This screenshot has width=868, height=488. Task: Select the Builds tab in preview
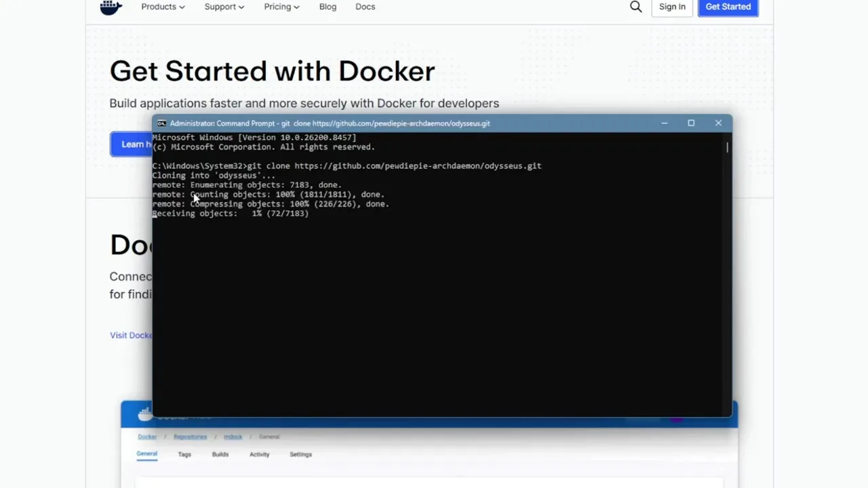pos(220,454)
